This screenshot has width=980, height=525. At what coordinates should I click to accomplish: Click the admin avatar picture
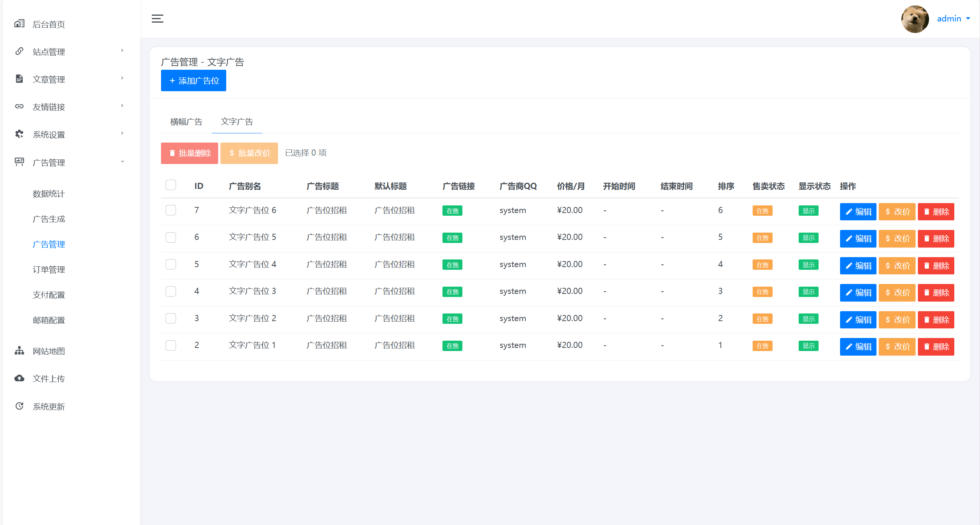914,18
